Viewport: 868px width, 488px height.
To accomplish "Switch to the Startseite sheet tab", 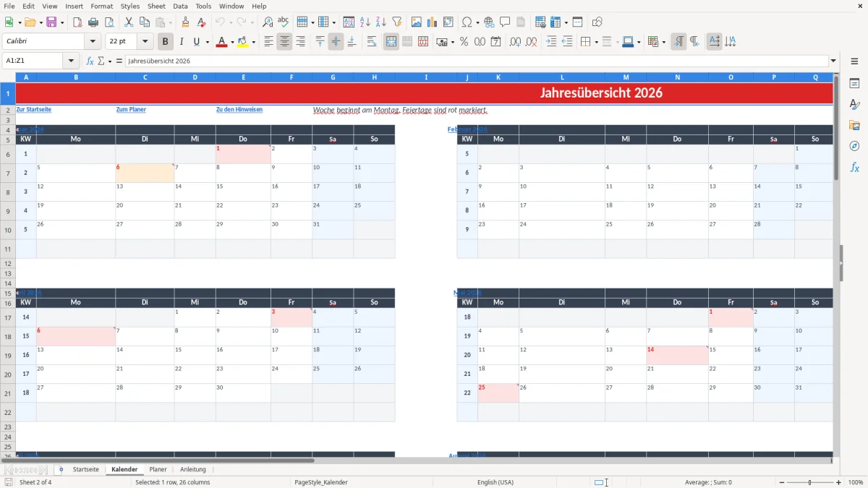I will 85,469.
